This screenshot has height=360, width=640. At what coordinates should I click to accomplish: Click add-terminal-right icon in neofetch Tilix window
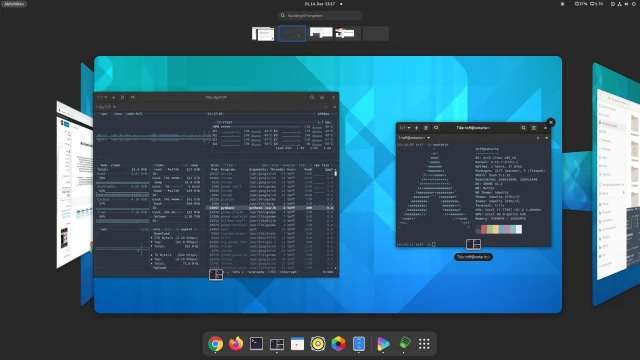click(426, 128)
